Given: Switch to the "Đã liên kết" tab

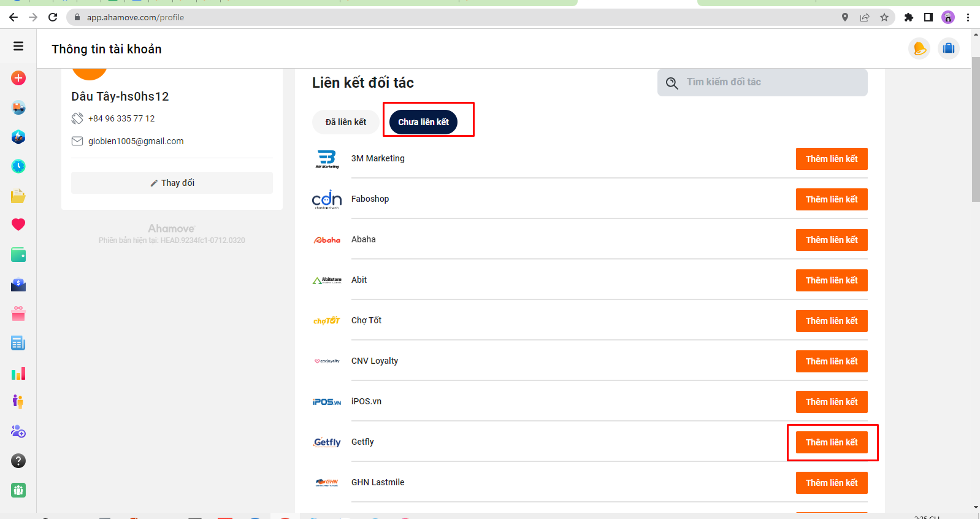Looking at the screenshot, I should (345, 122).
